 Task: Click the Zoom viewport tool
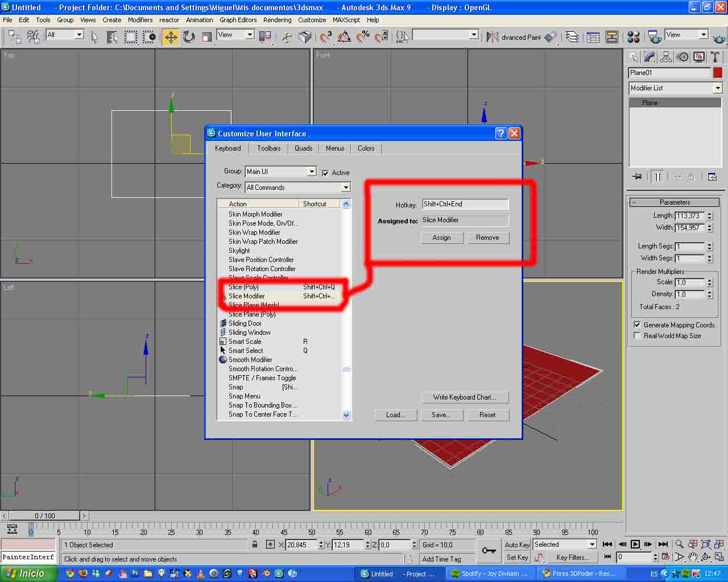tap(679, 544)
